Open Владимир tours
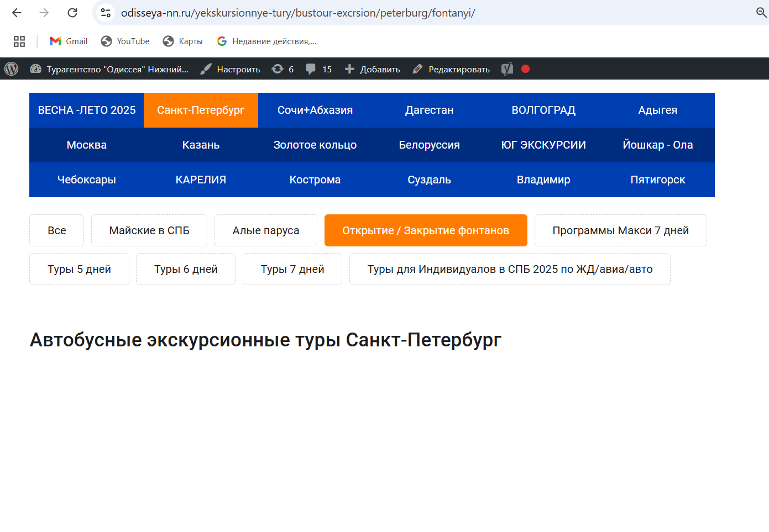This screenshot has height=532, width=769. click(543, 180)
